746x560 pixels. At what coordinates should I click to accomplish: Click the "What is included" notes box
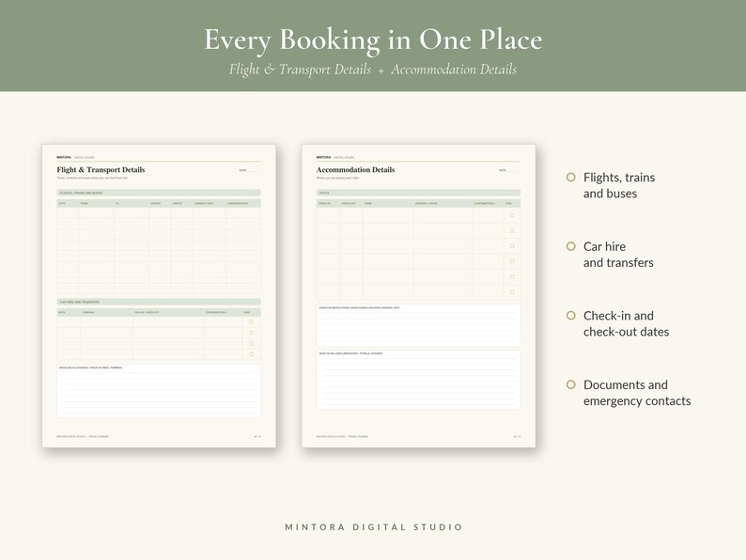point(418,380)
